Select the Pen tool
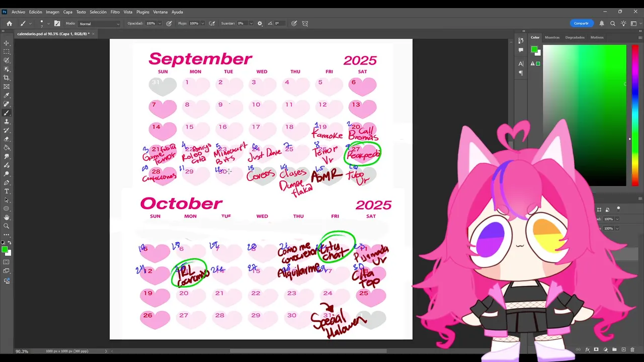This screenshot has height=362, width=644. [x=7, y=183]
